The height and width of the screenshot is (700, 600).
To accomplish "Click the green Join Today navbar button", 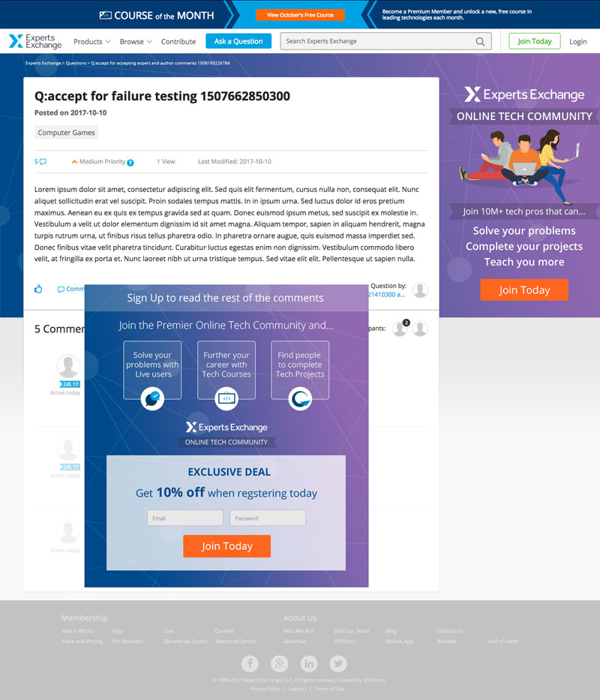I will coord(534,41).
